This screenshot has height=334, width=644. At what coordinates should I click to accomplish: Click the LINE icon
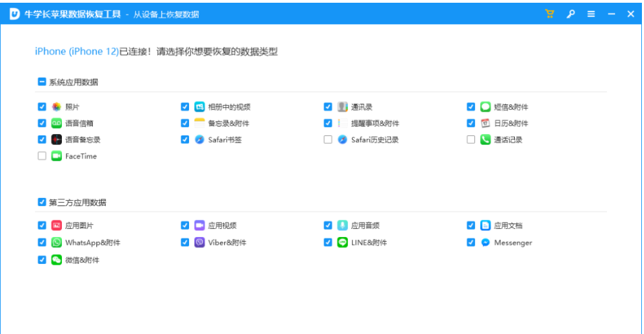[342, 243]
